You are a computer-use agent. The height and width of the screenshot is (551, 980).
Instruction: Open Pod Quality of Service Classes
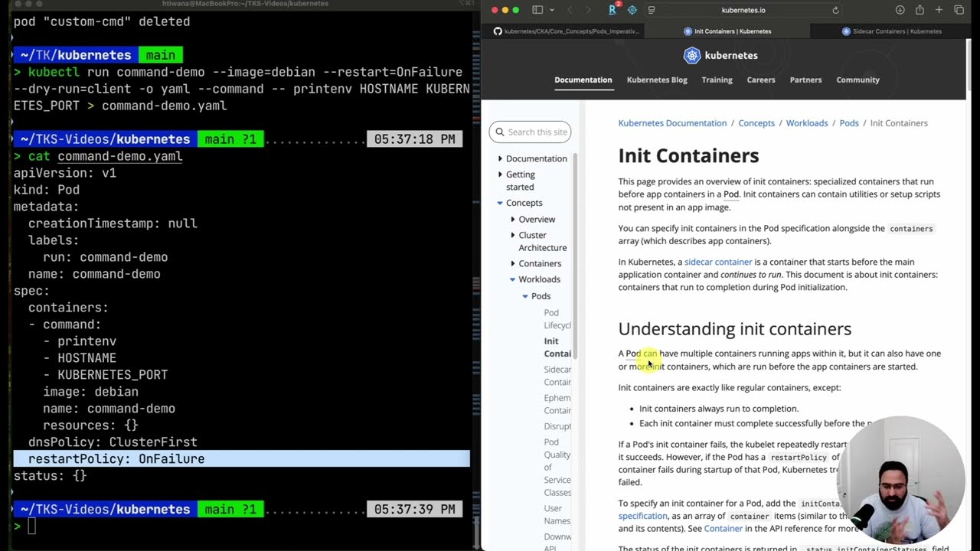click(x=557, y=468)
